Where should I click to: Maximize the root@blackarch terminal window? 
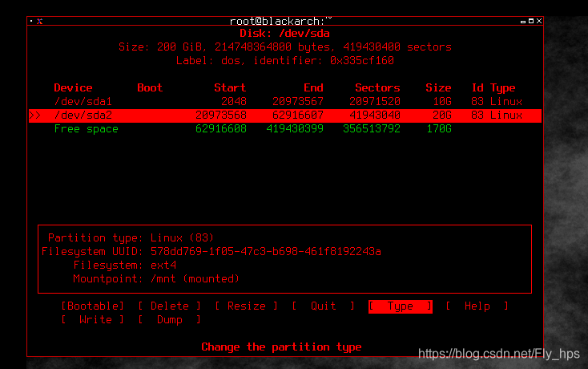(x=531, y=21)
